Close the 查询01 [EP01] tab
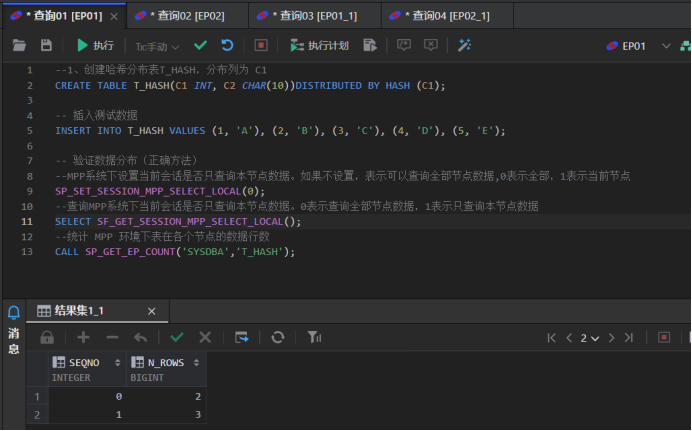This screenshot has width=692, height=431. (x=114, y=16)
